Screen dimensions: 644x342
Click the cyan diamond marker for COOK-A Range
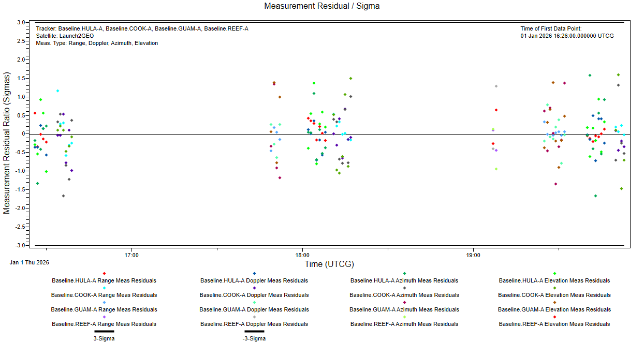[104, 288]
